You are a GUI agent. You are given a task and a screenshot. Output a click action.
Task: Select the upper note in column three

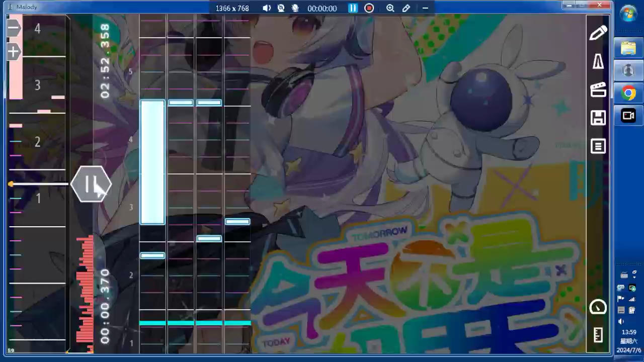pyautogui.click(x=209, y=103)
